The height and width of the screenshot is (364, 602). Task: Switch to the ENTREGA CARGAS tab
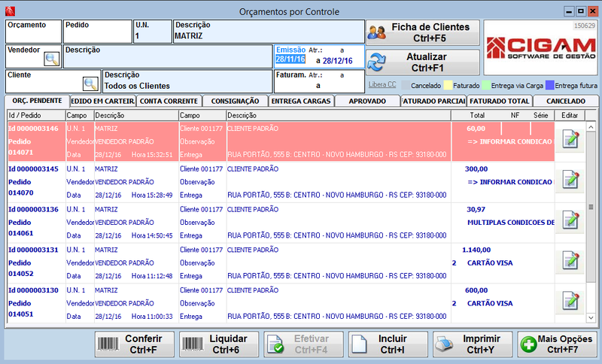pyautogui.click(x=301, y=102)
